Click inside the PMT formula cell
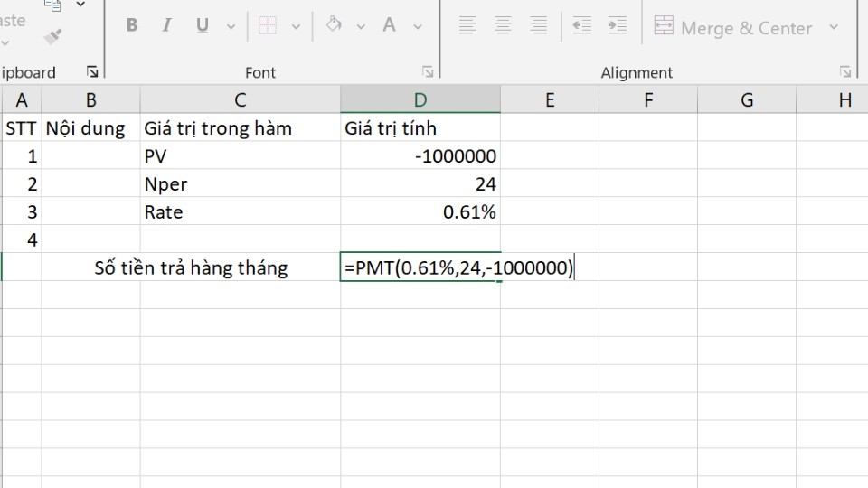The image size is (868, 488). (420, 267)
